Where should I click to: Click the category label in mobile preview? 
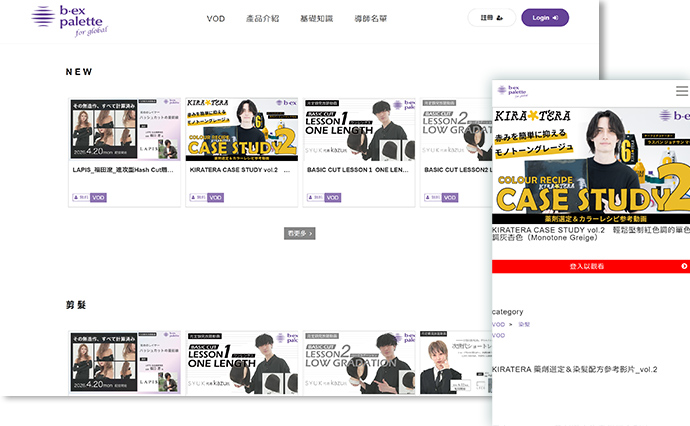coord(508,312)
